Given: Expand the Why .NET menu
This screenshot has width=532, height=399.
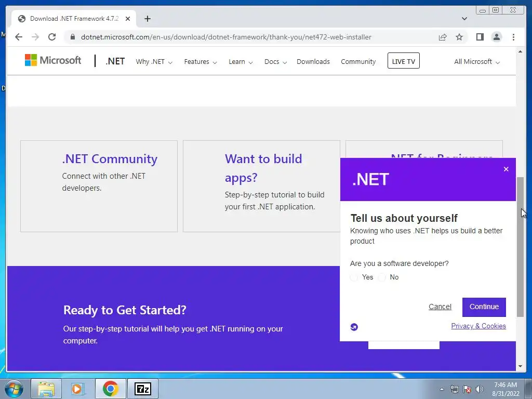Looking at the screenshot, I should coord(154,62).
